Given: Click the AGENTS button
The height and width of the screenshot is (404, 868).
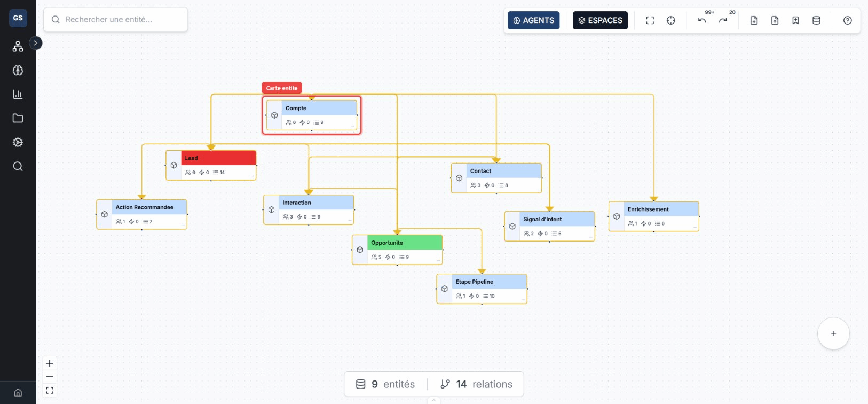Looking at the screenshot, I should (x=533, y=20).
